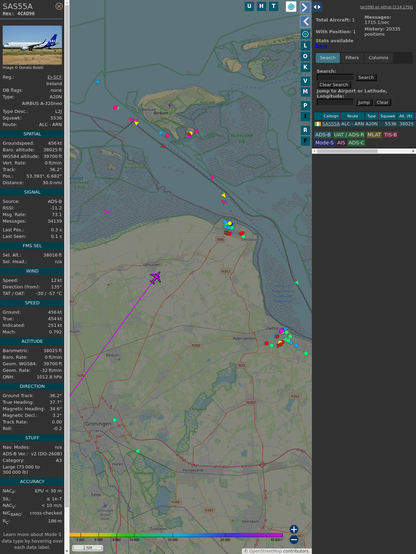Click the purple SAS55A airplane icon on the map

click(155, 277)
